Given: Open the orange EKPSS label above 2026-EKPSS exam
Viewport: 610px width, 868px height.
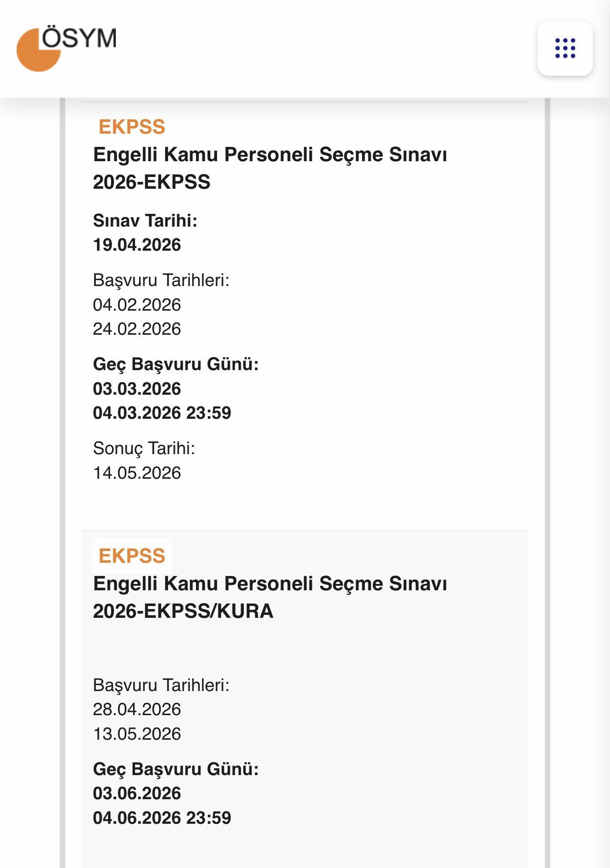Looking at the screenshot, I should coord(132,127).
